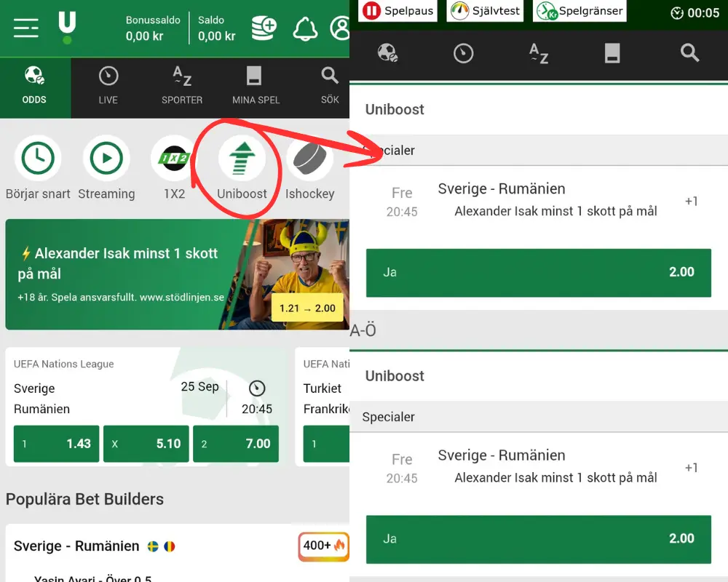Tap the upper Uniboost heading
Screen dimensions: 728x582
click(x=395, y=110)
